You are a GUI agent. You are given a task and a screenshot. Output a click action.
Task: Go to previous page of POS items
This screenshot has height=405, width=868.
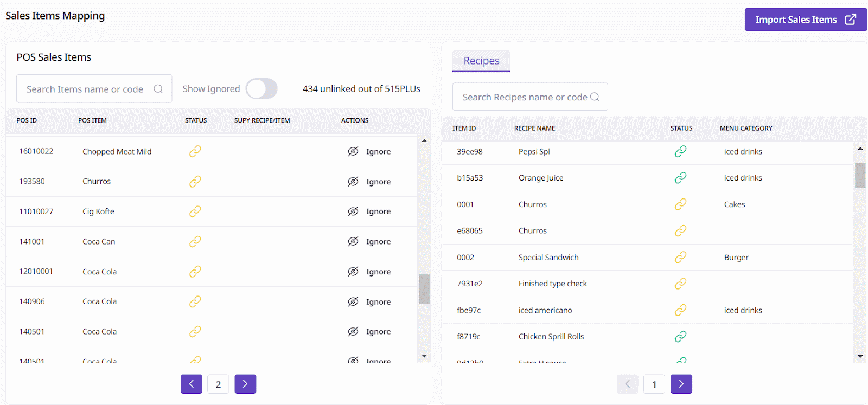point(192,384)
